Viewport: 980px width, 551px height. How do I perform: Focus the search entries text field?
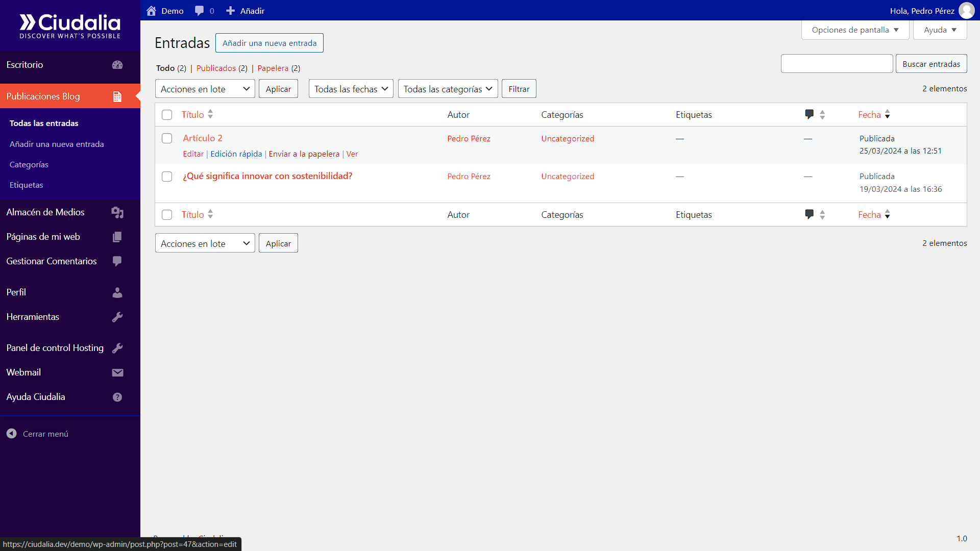(837, 64)
